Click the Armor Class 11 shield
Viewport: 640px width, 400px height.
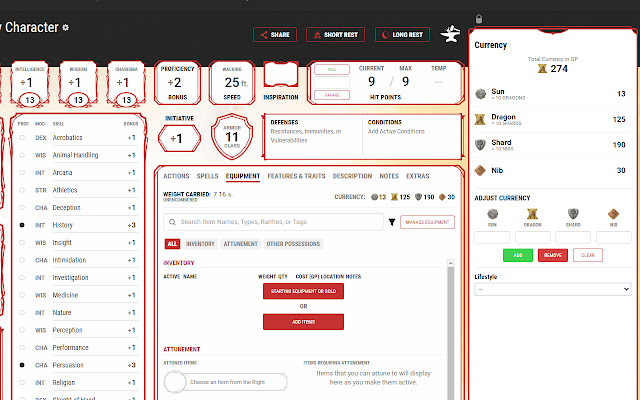232,136
